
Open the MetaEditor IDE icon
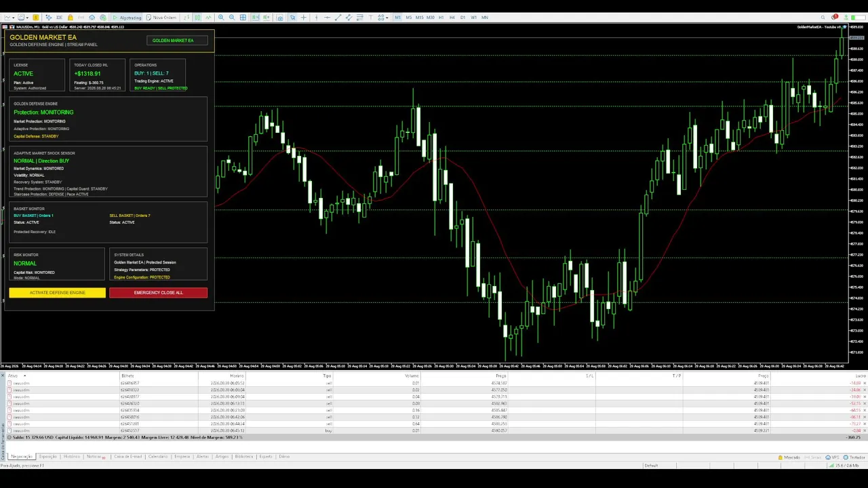59,18
